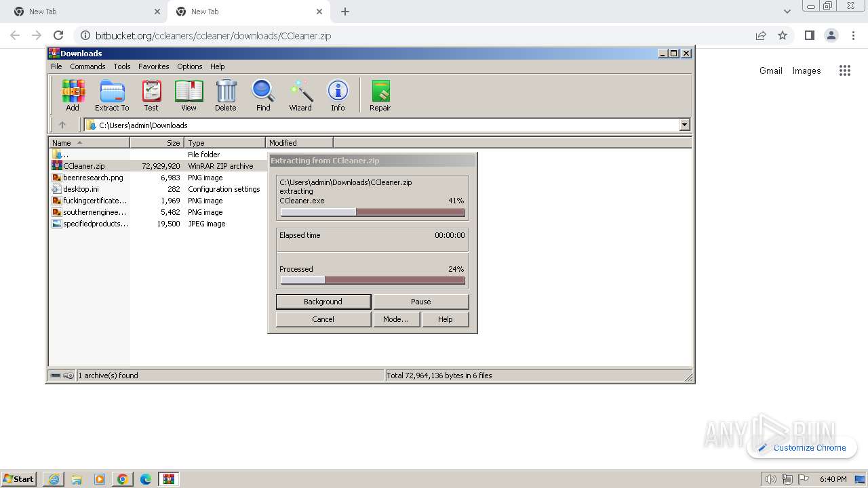Sort by the Modified column header
This screenshot has width=868, height=488.
(299, 142)
